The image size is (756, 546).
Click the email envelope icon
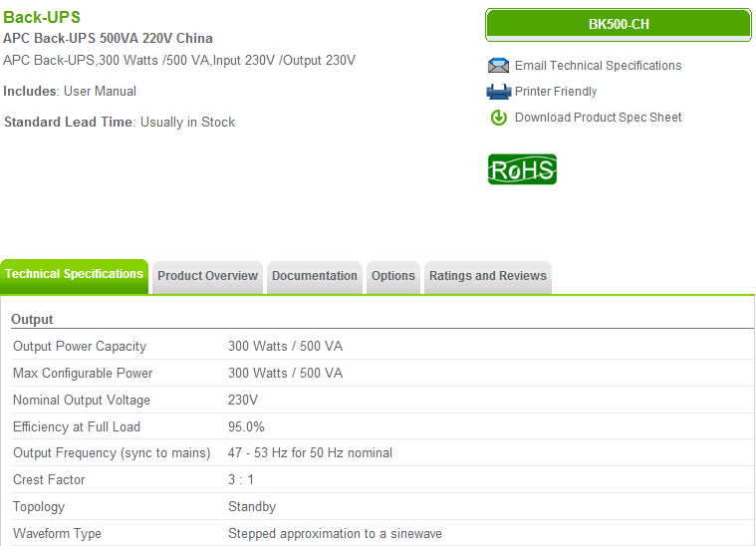(x=498, y=65)
